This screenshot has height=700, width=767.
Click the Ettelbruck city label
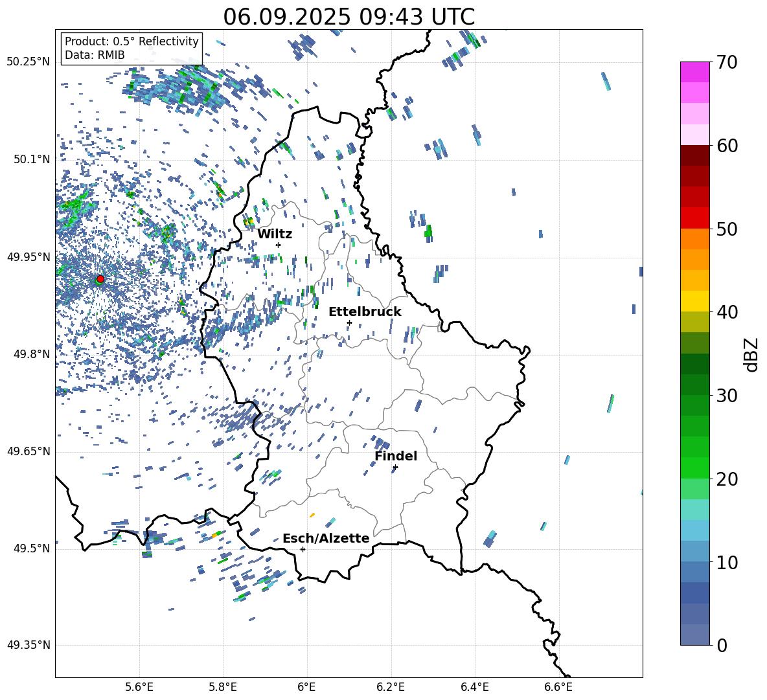(x=365, y=312)
